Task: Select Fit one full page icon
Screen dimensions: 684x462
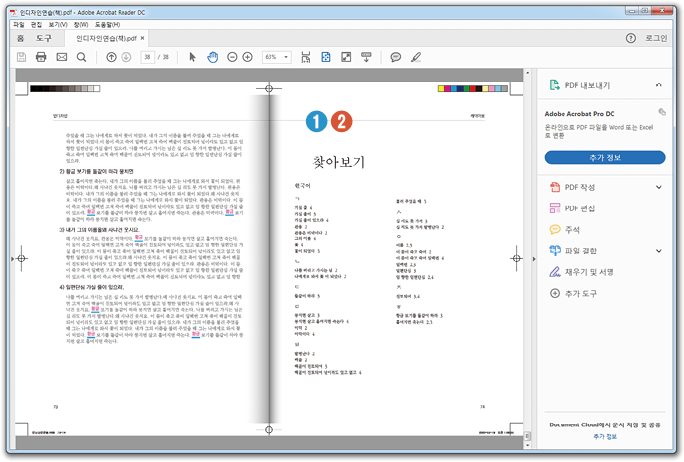Action: point(326,57)
